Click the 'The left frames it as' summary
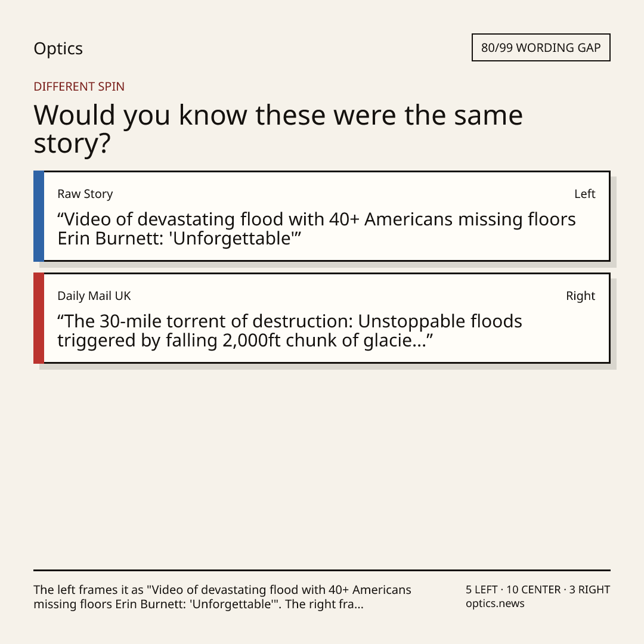 coord(222,597)
